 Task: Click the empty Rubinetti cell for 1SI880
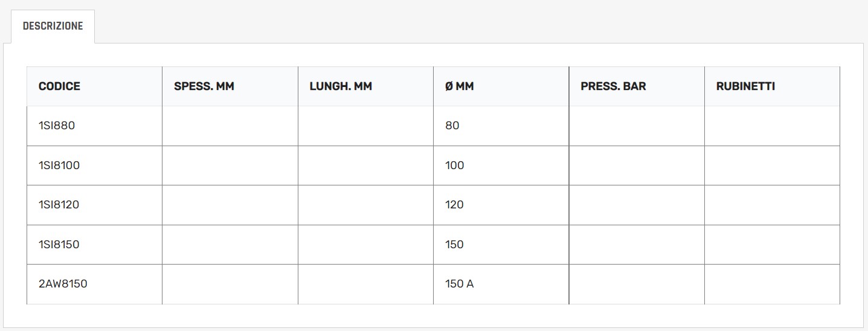click(772, 126)
